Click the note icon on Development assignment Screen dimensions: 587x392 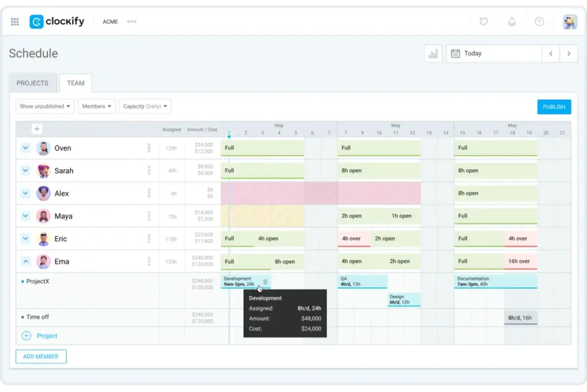point(265,281)
